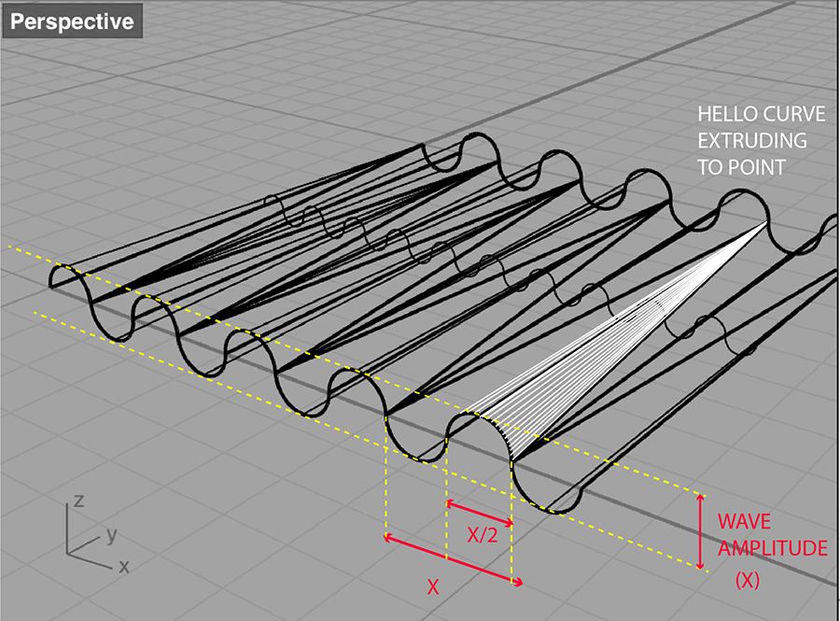Image resolution: width=840 pixels, height=621 pixels.
Task: Open the Perspective viewport title menu
Action: pos(72,21)
